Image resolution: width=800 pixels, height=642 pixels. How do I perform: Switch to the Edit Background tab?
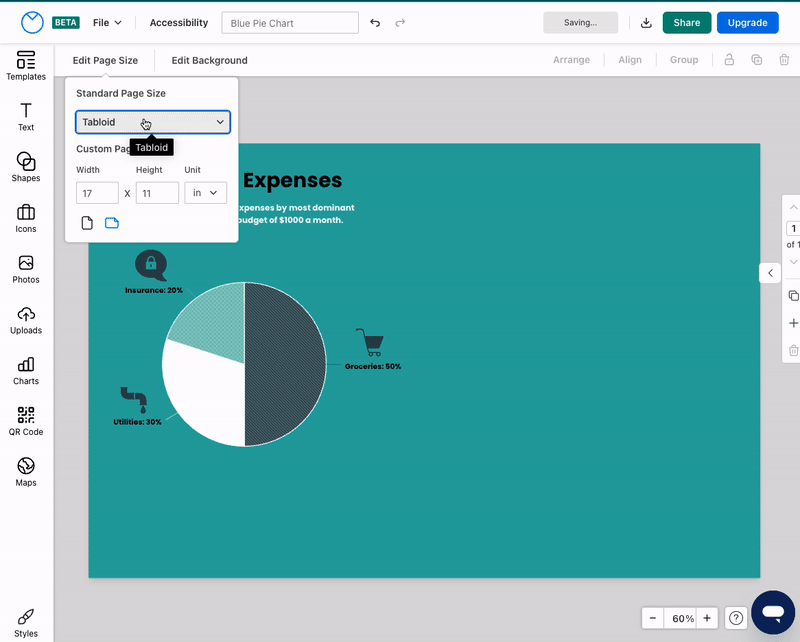208,60
